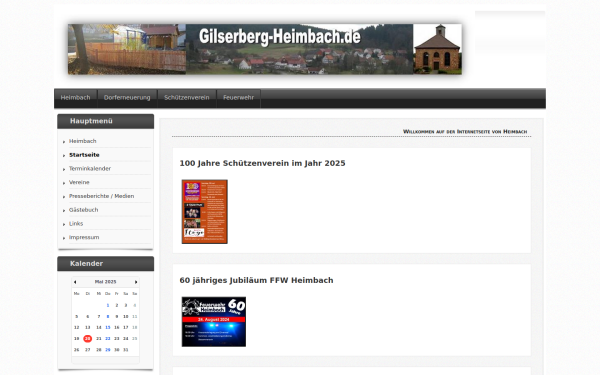
Task: Open Impressum in the Hauptmenü
Action: pos(84,238)
